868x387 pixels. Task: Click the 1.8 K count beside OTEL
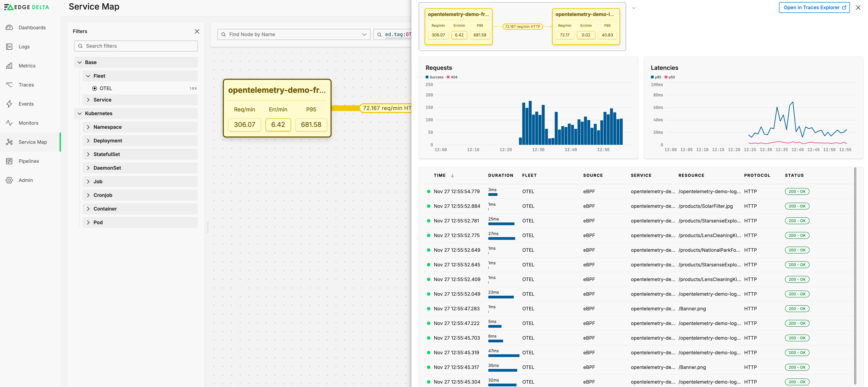tap(193, 88)
